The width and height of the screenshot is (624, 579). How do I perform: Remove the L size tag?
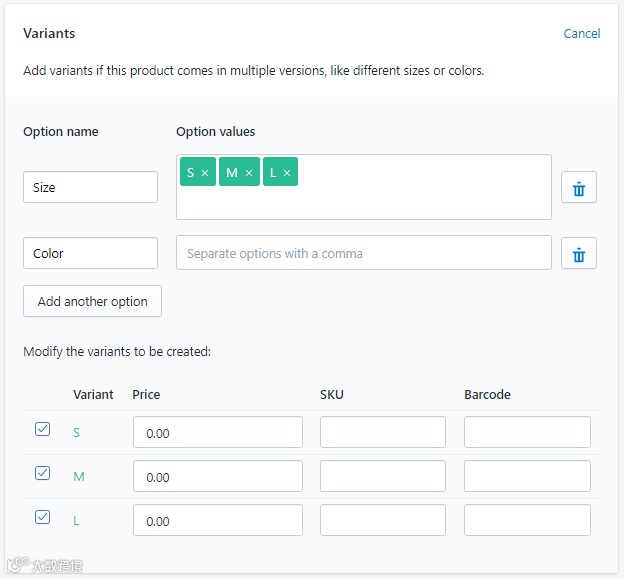point(287,173)
